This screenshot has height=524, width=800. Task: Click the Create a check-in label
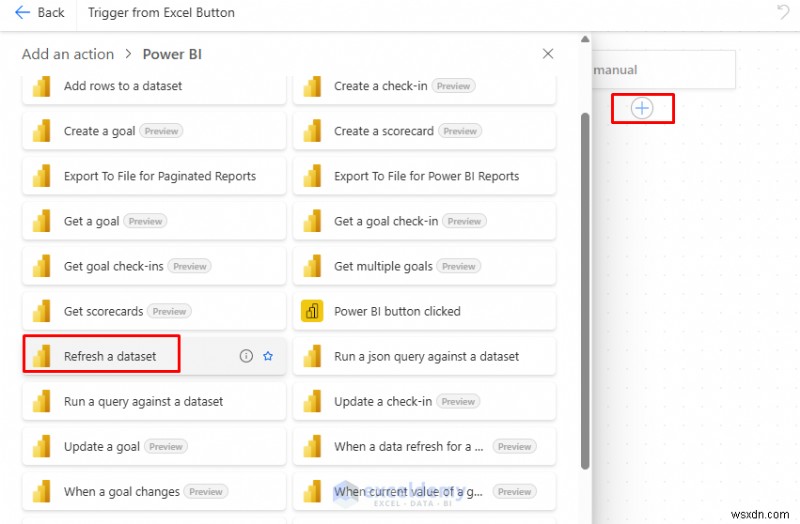pos(381,86)
